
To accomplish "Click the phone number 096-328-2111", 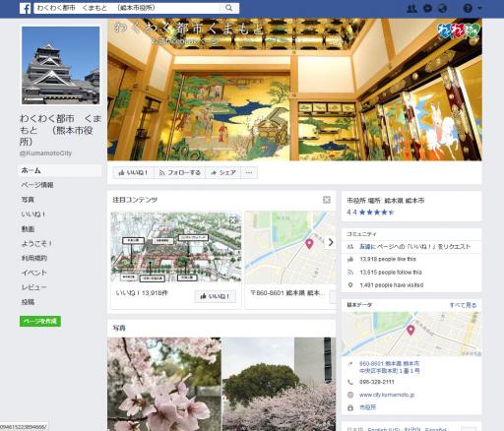I will pos(377,382).
